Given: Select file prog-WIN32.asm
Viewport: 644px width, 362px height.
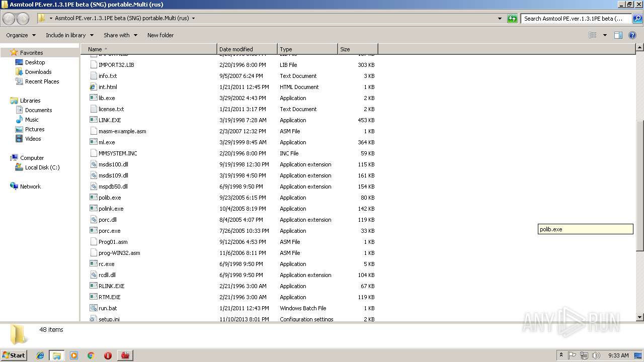Looking at the screenshot, I should click(119, 253).
